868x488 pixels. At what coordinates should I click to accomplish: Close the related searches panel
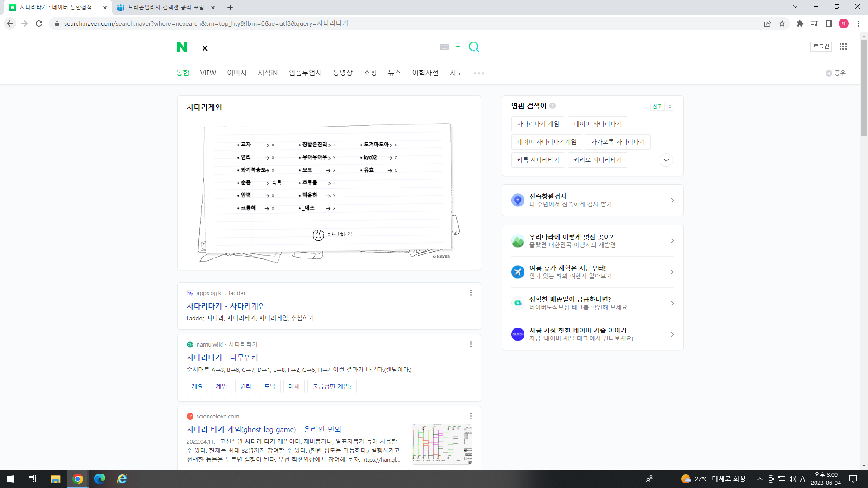670,107
